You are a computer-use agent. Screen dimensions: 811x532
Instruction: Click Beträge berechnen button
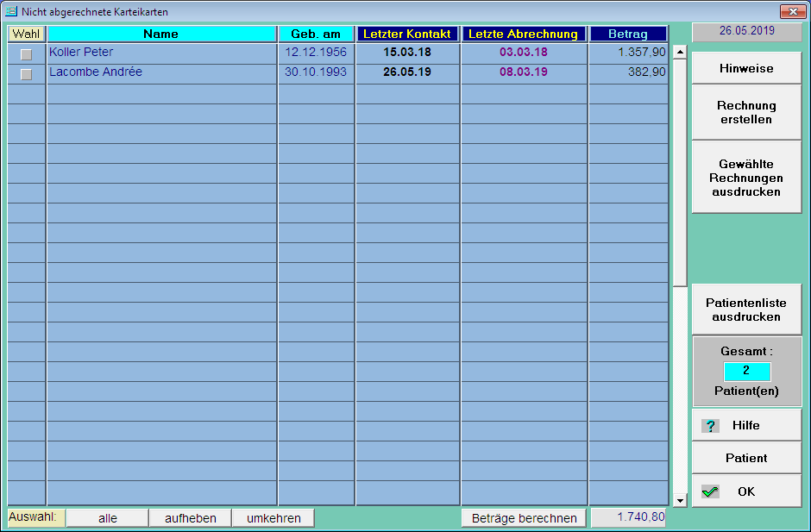[x=524, y=518]
